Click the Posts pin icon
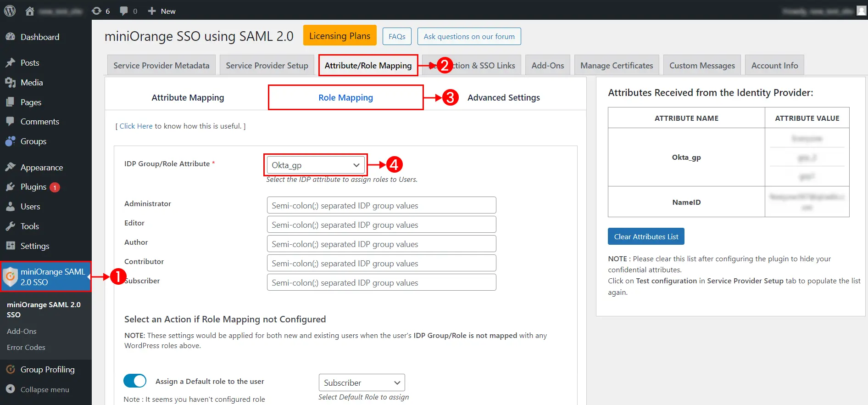868x405 pixels. [x=11, y=62]
